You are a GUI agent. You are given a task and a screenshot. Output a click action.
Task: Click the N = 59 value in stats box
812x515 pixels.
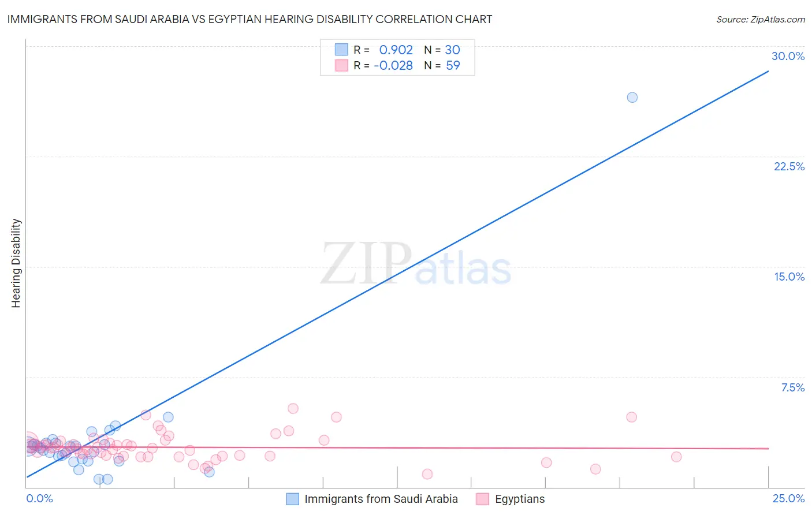(442, 65)
